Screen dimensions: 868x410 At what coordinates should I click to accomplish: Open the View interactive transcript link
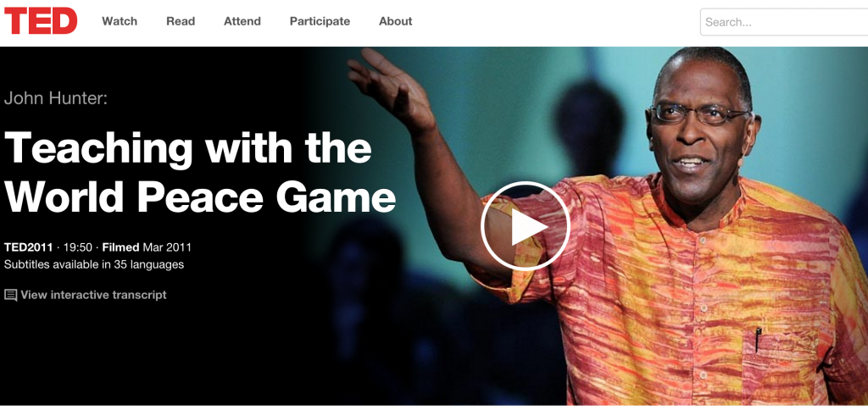(x=93, y=295)
